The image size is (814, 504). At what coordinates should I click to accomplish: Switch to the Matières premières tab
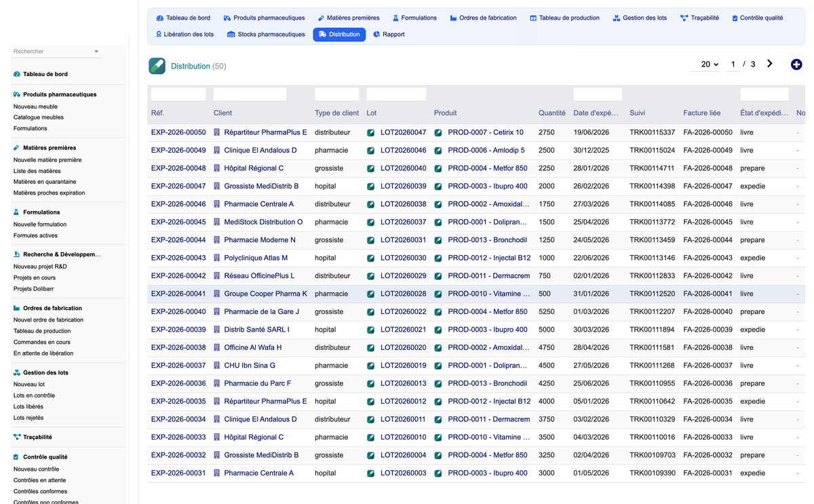(x=348, y=18)
